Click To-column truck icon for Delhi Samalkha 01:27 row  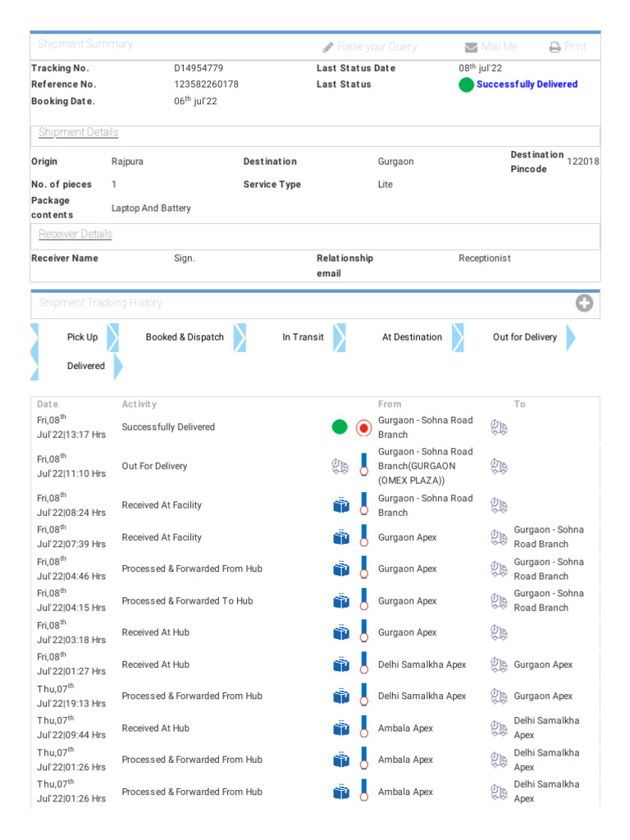(x=499, y=665)
